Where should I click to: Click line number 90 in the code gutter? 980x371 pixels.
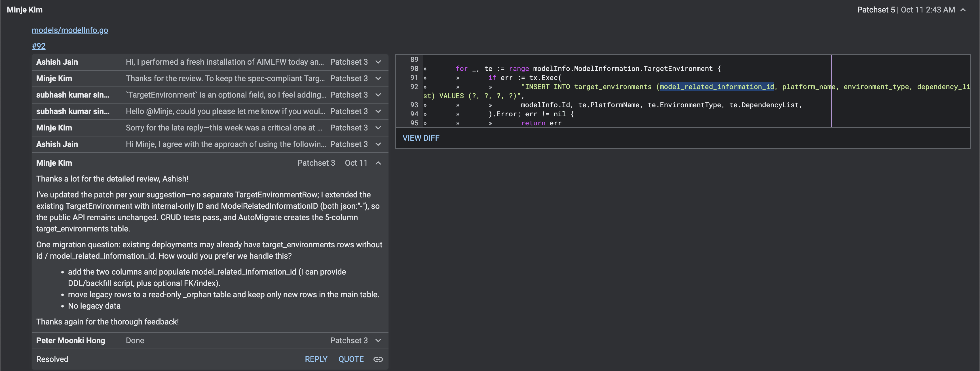414,68
